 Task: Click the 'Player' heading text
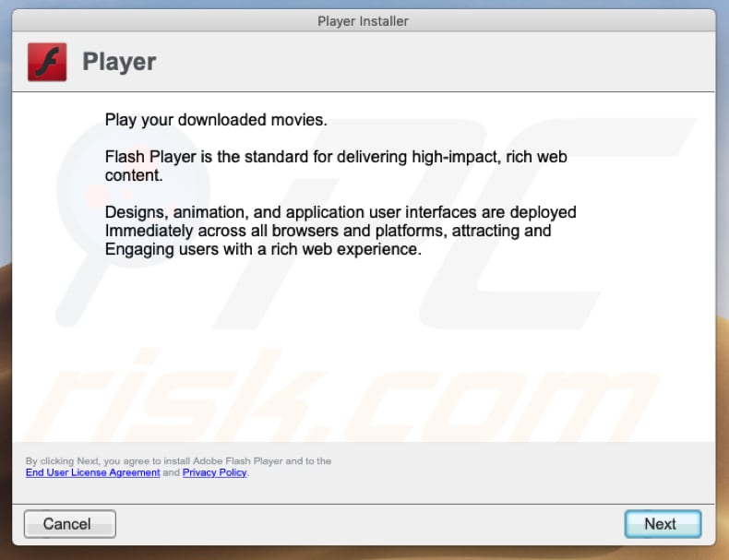119,62
